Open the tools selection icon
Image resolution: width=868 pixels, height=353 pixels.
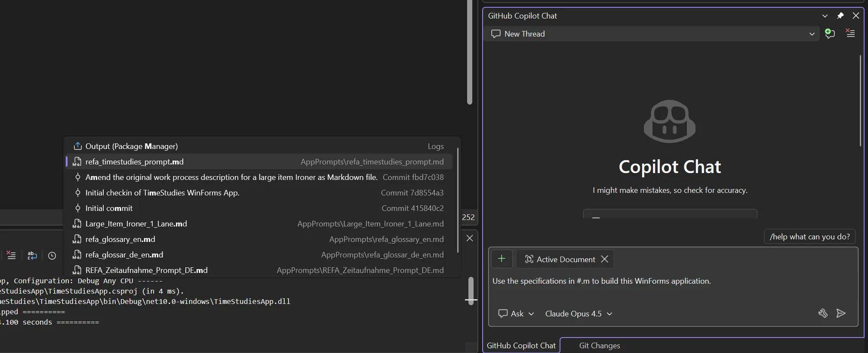coord(822,313)
